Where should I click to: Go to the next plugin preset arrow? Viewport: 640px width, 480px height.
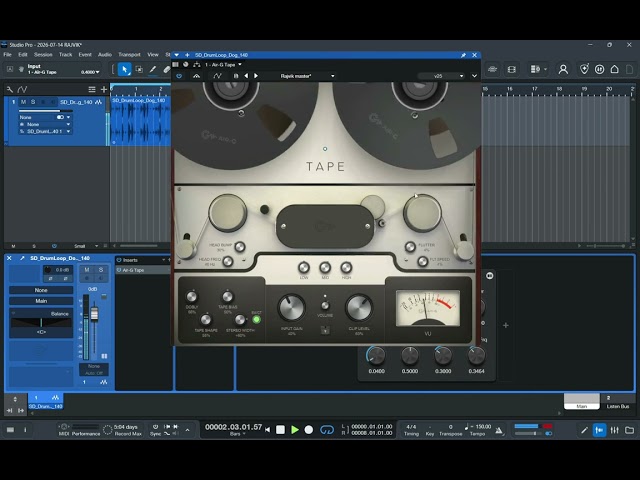[256, 76]
